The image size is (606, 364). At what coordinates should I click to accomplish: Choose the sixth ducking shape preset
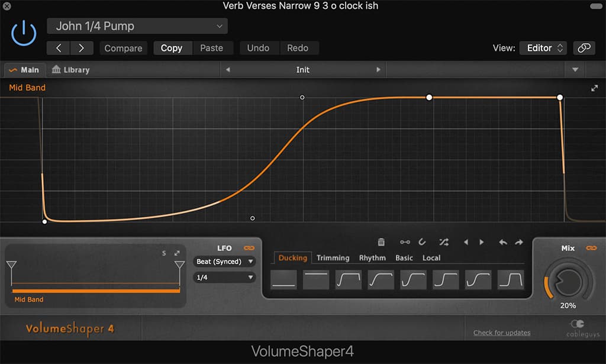[446, 280]
